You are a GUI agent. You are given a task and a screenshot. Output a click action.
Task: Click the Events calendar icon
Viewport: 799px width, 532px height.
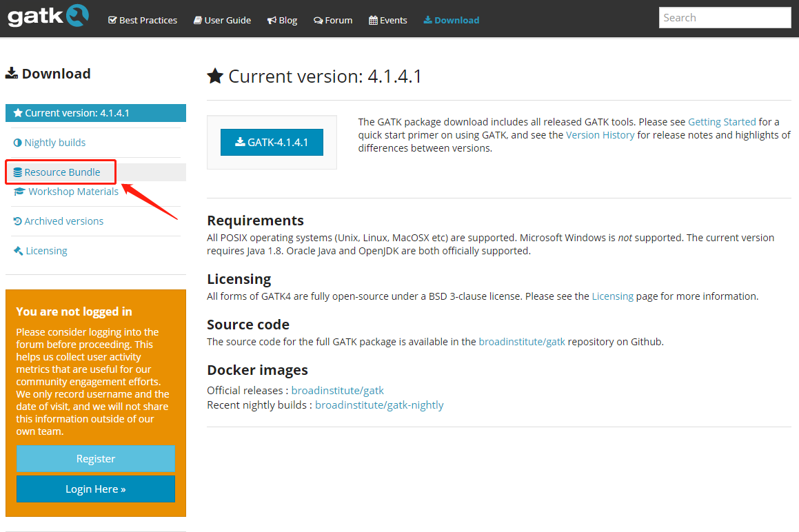pyautogui.click(x=373, y=21)
